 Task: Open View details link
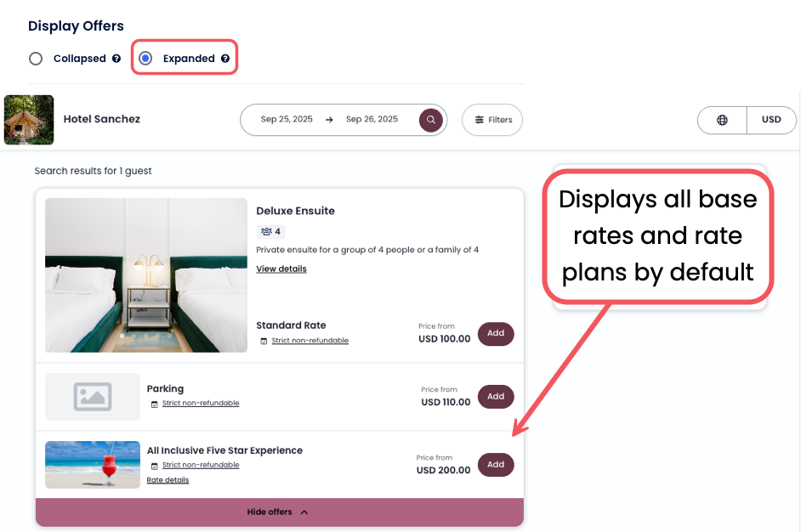tap(281, 269)
